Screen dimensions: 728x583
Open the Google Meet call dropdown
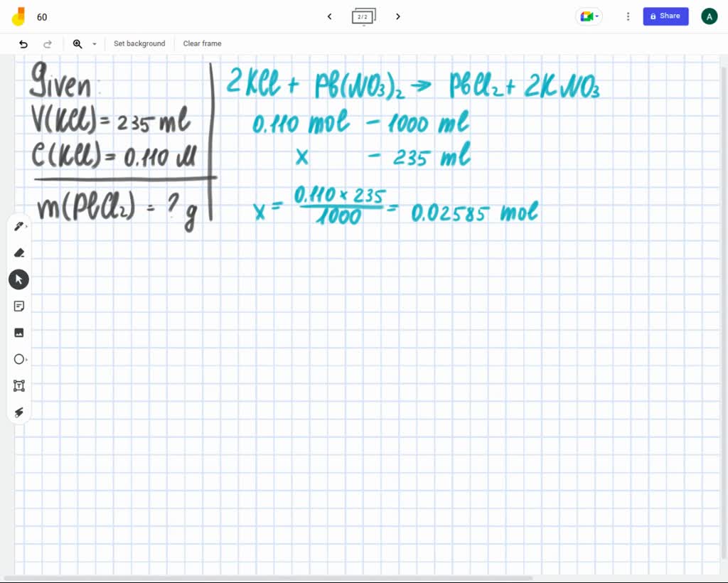point(589,17)
